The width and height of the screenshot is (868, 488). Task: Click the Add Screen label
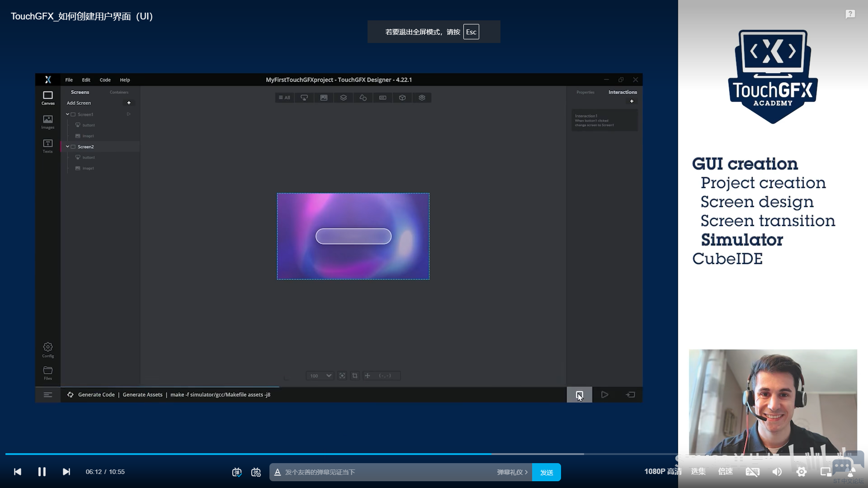79,103
